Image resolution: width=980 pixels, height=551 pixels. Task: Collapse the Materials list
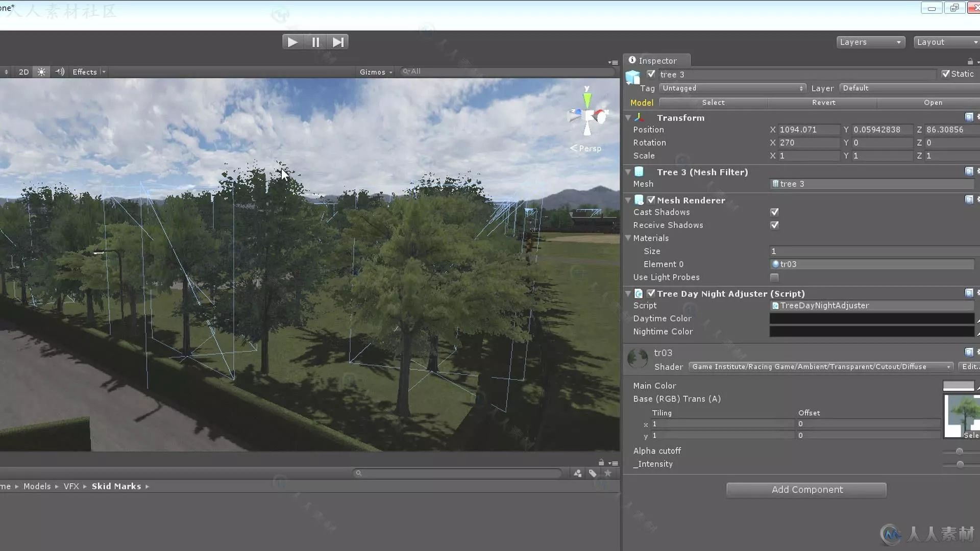tap(628, 238)
